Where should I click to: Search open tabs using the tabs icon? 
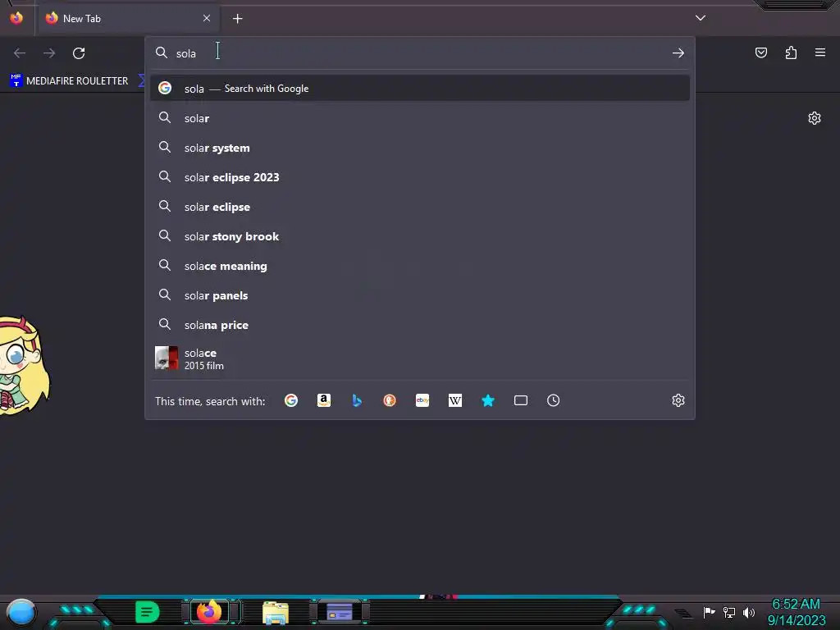click(x=521, y=400)
